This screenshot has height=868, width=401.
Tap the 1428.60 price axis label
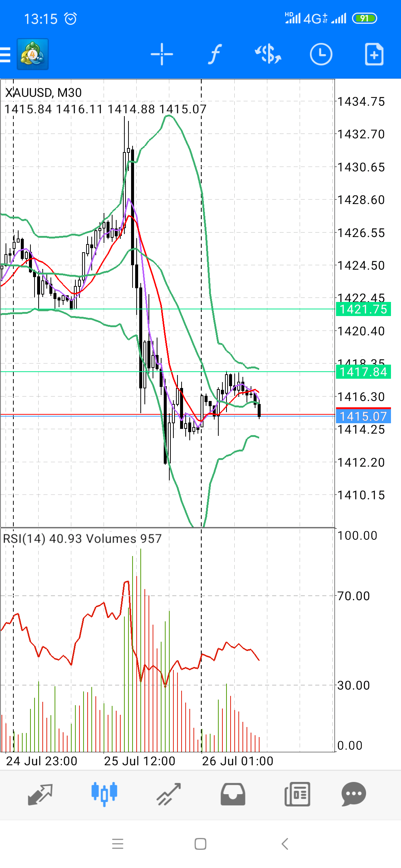361,200
